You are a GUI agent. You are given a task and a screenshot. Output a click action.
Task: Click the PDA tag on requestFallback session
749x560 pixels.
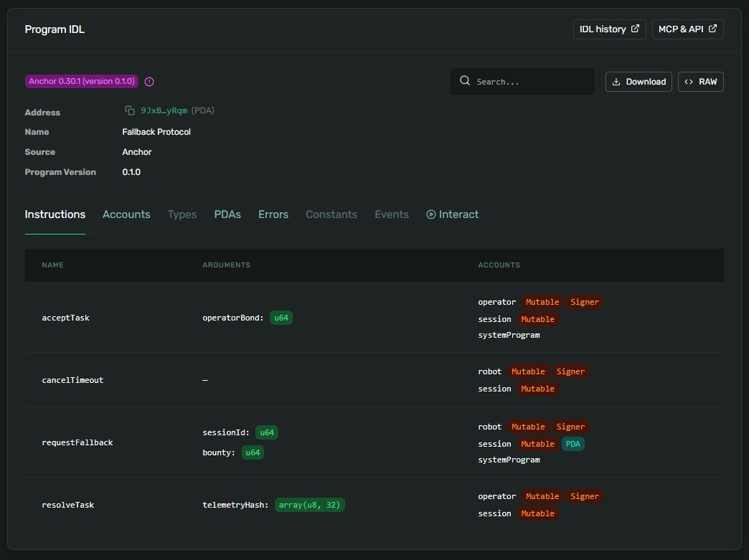[573, 444]
